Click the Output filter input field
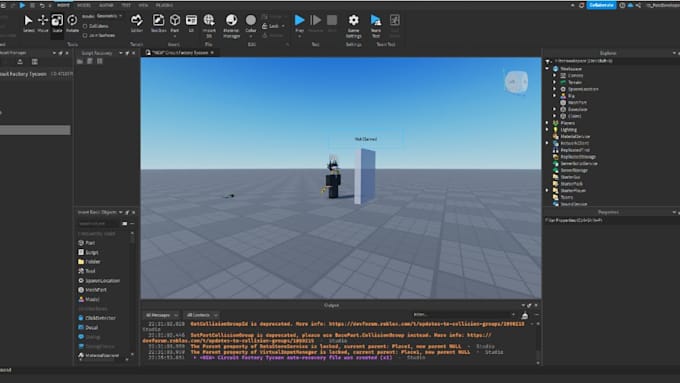Image resolution: width=680 pixels, height=383 pixels. click(464, 314)
